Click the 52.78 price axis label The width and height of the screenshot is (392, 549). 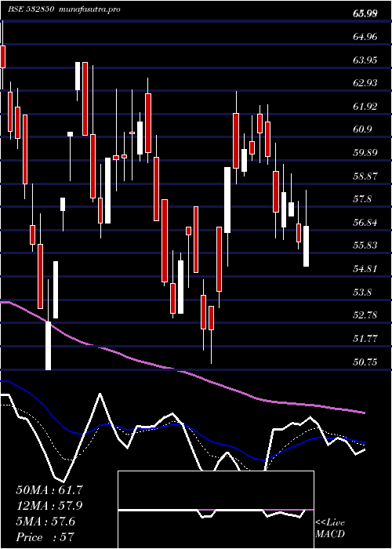click(365, 314)
